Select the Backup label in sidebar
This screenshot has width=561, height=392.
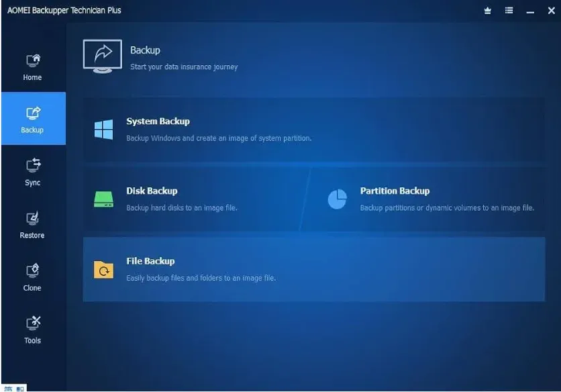32,130
